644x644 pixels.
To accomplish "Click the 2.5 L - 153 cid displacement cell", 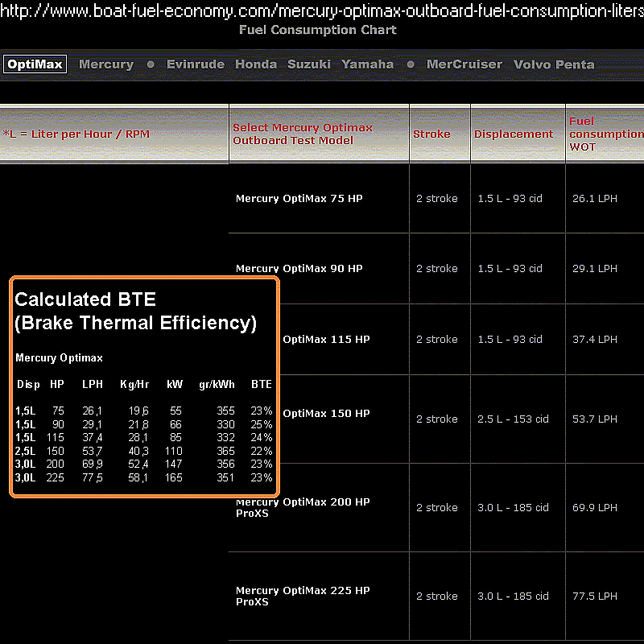I will pyautogui.click(x=513, y=419).
